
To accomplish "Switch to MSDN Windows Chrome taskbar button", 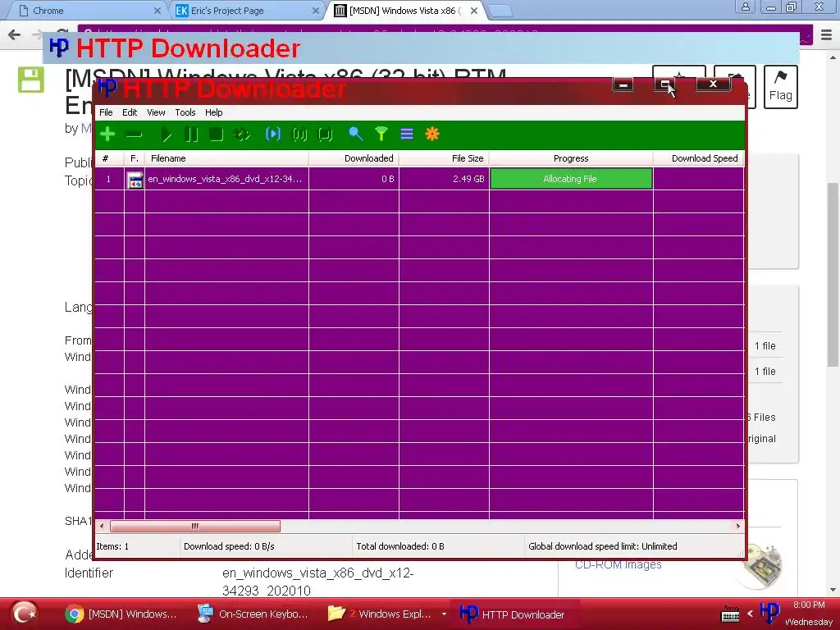I will click(x=121, y=614).
